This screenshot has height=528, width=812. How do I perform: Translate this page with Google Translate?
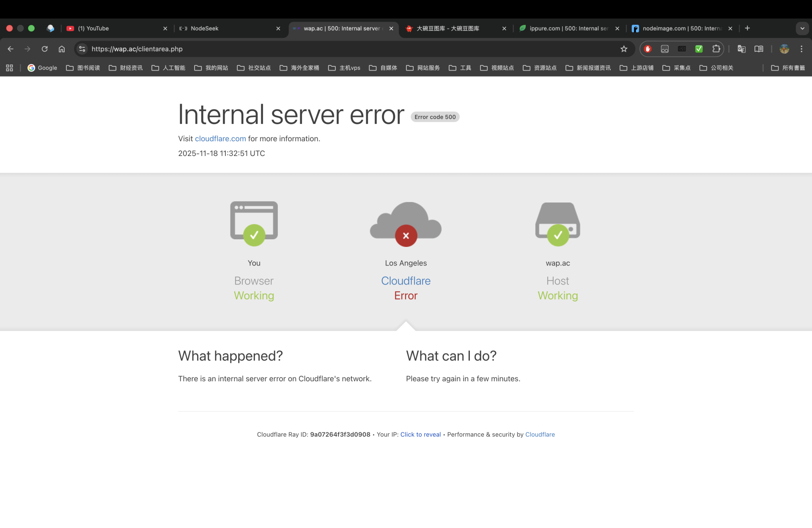click(741, 49)
